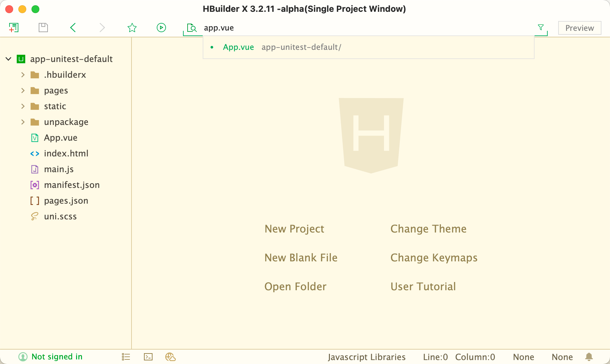Expand the pages folder
Viewport: 610px width, 364px height.
23,90
